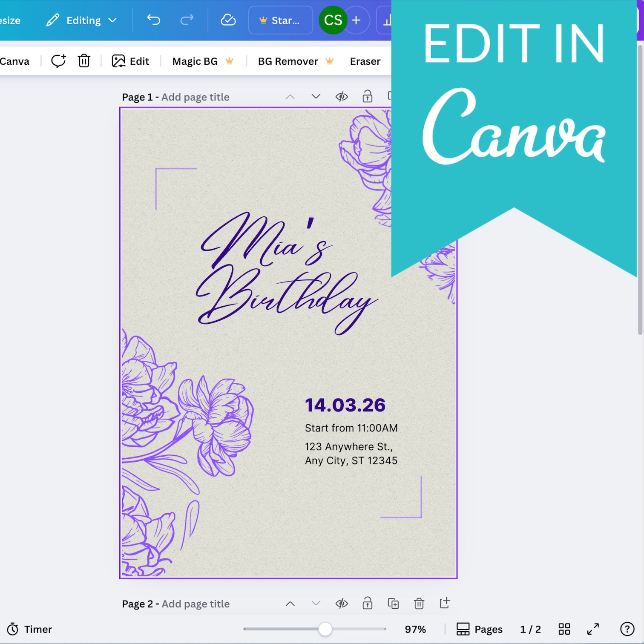Click the fullscreen presentation icon
This screenshot has width=644, height=644.
pyautogui.click(x=592, y=629)
